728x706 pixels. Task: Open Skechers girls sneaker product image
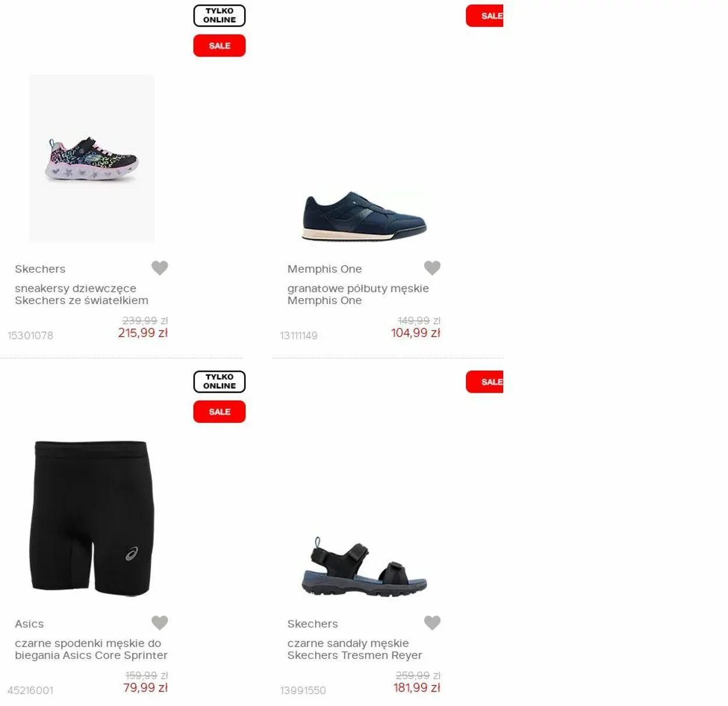tap(92, 158)
